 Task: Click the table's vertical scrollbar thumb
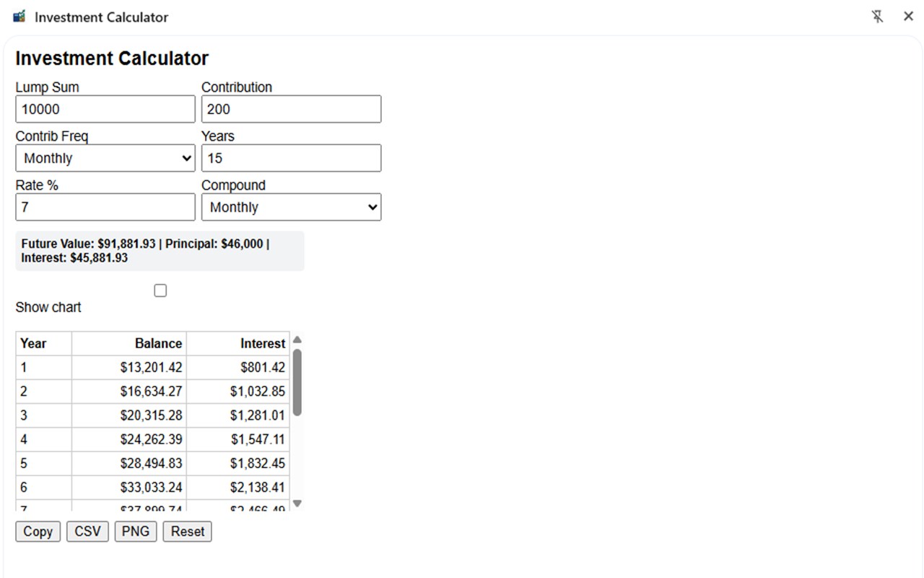click(297, 381)
